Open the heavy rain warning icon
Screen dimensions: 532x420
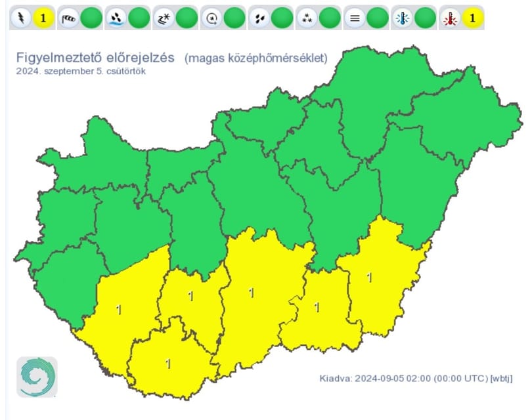(x=116, y=18)
